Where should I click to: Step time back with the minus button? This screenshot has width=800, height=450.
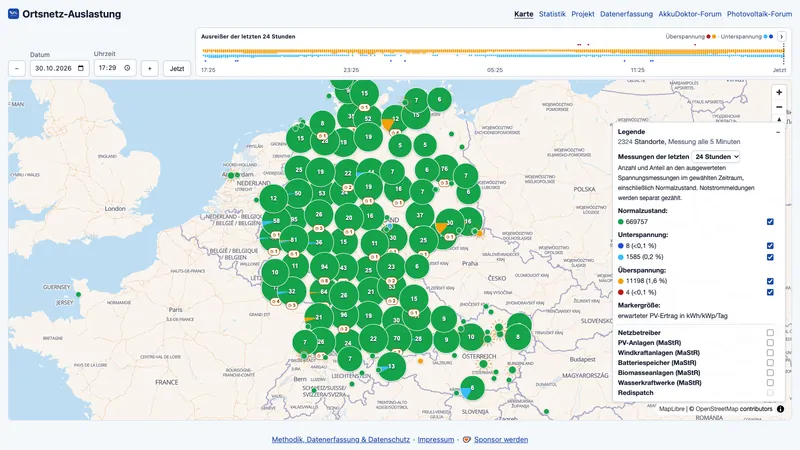pyautogui.click(x=17, y=68)
